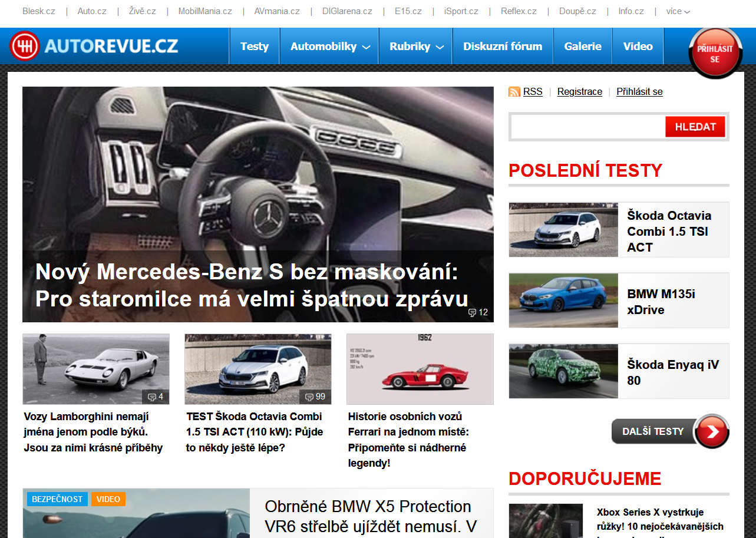Click the red Přihlásit se round button
This screenshot has height=538, width=756.
click(x=715, y=53)
